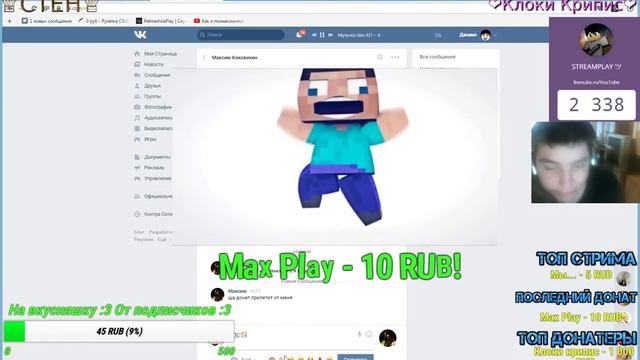Screen dimensions: 640x360
Task: Open Управление in the left sidebar
Action: 153,178
